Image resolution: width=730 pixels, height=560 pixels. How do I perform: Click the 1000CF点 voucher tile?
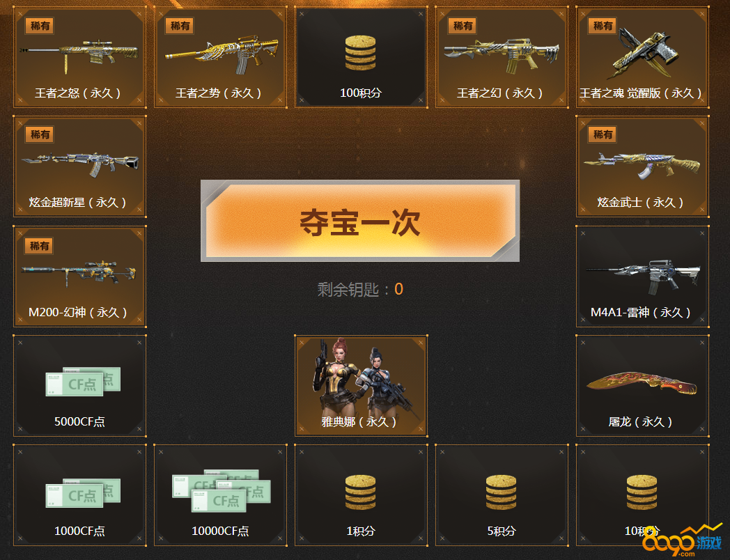pos(79,495)
